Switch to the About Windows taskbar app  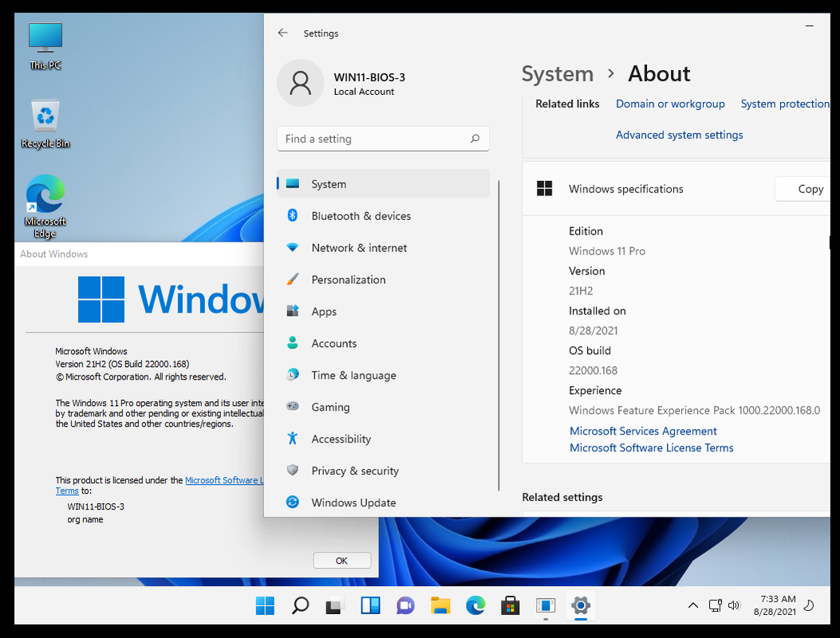pyautogui.click(x=546, y=606)
